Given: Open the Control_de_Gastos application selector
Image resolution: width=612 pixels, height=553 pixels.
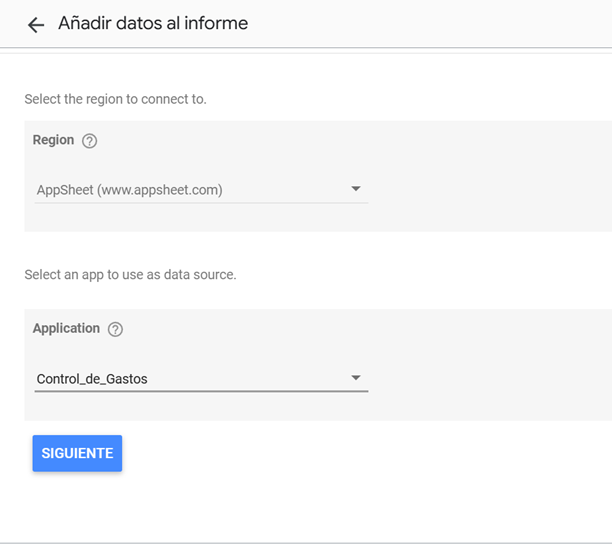Looking at the screenshot, I should click(201, 379).
